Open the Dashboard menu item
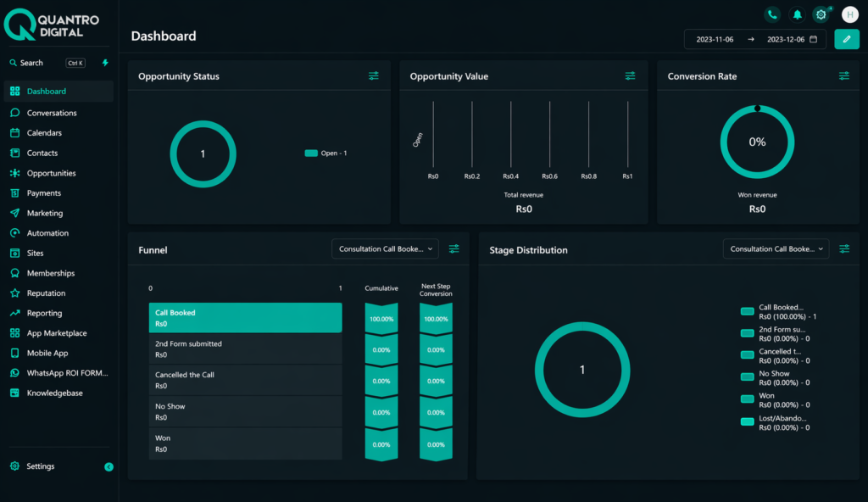 [x=58, y=92]
